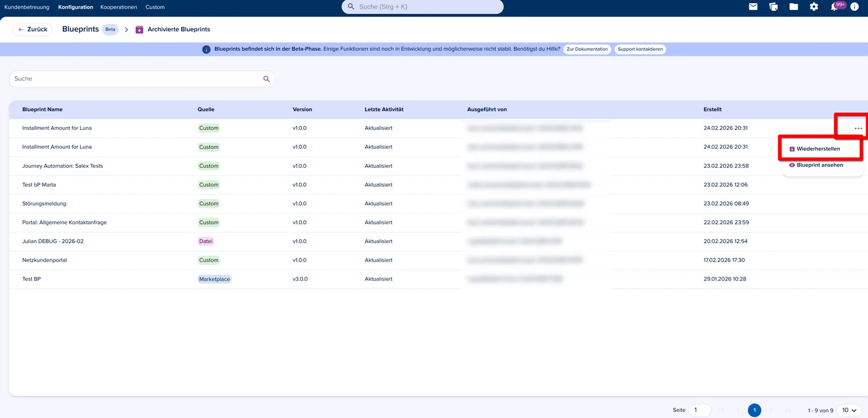This screenshot has width=868, height=418.
Task: Click the Marketplace source badge
Action: (214, 279)
